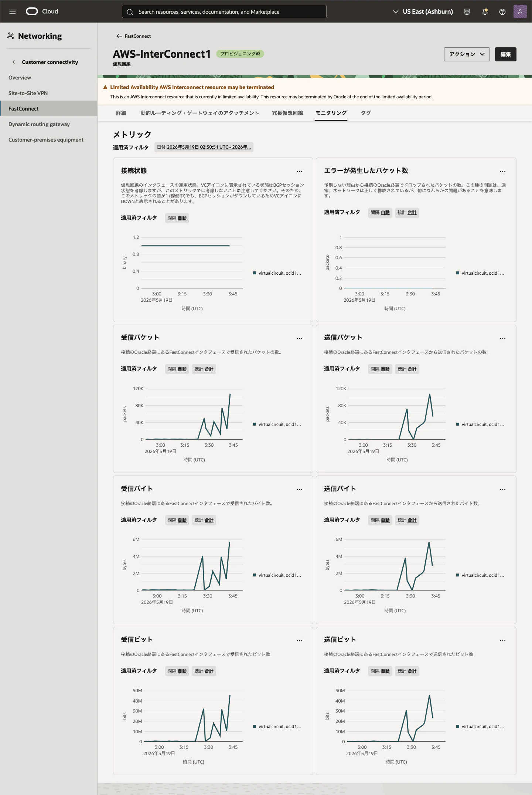Open the notifications bell
This screenshot has height=795, width=532.
point(485,12)
